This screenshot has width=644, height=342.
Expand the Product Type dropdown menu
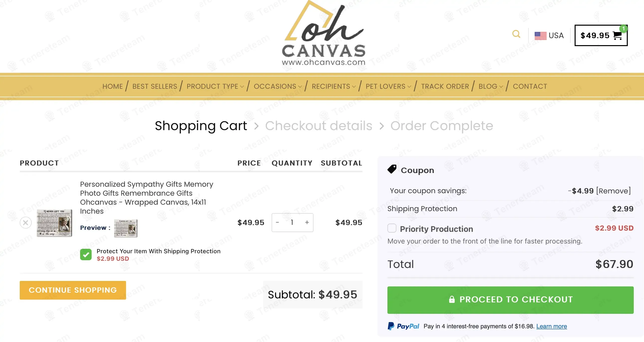pos(215,86)
